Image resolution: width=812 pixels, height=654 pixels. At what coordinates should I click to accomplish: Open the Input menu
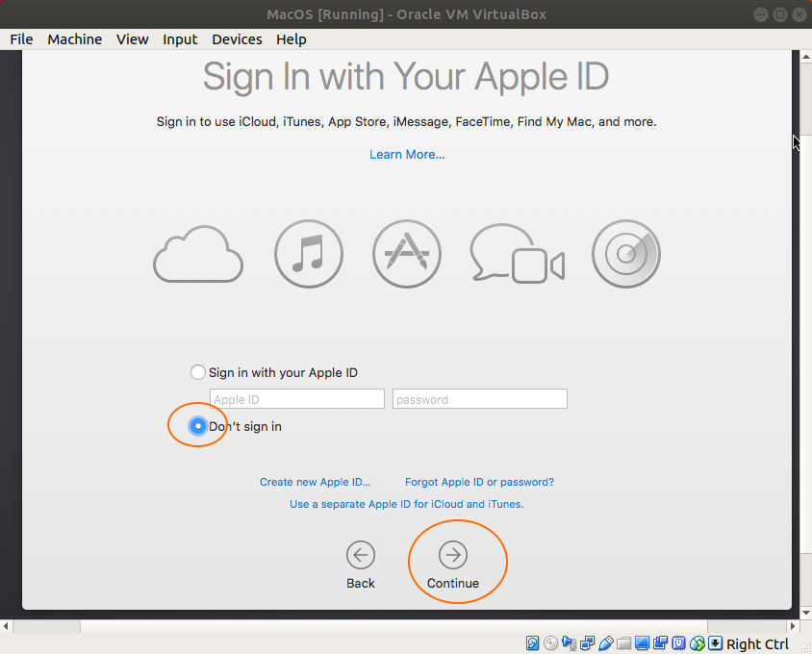click(x=180, y=39)
